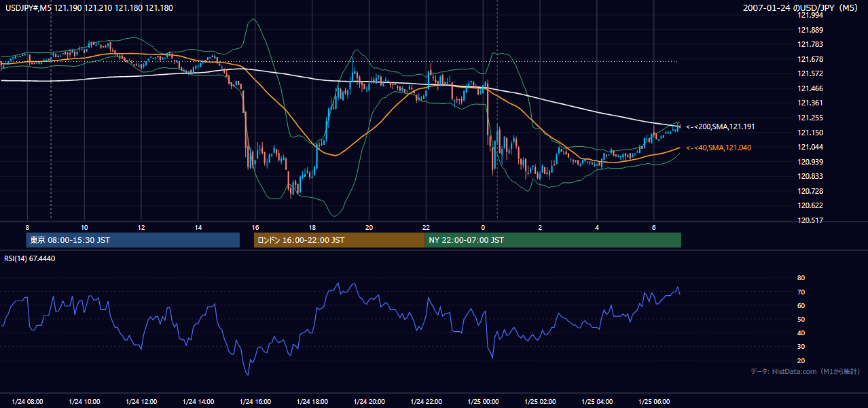Click the ロンドン 16:00-22:00 JST session bar
Viewport: 868px width, 408px height.
339,240
